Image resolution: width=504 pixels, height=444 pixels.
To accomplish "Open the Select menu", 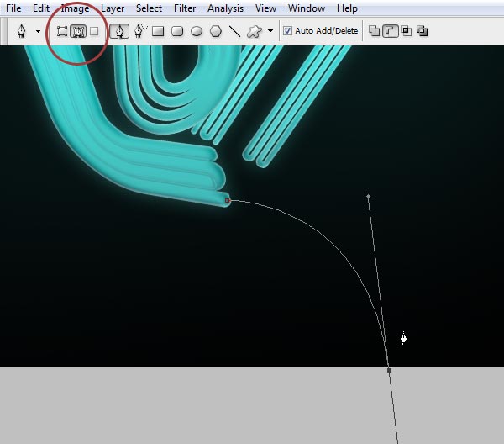I will 149,8.
